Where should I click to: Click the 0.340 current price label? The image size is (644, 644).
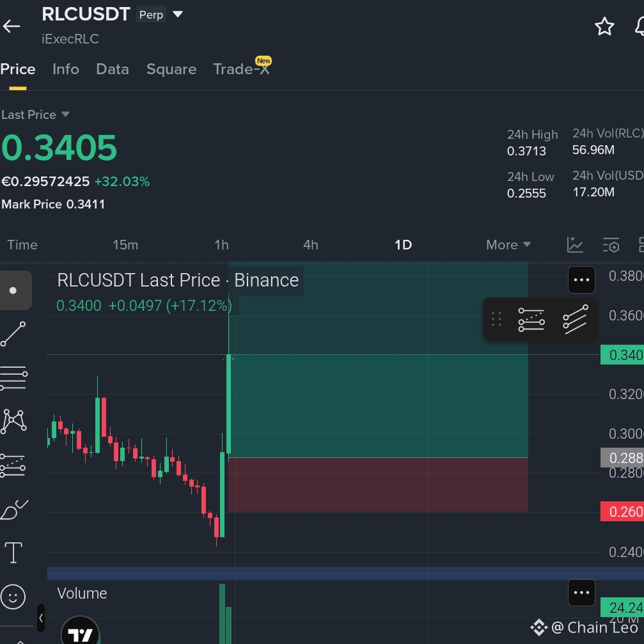(x=622, y=355)
